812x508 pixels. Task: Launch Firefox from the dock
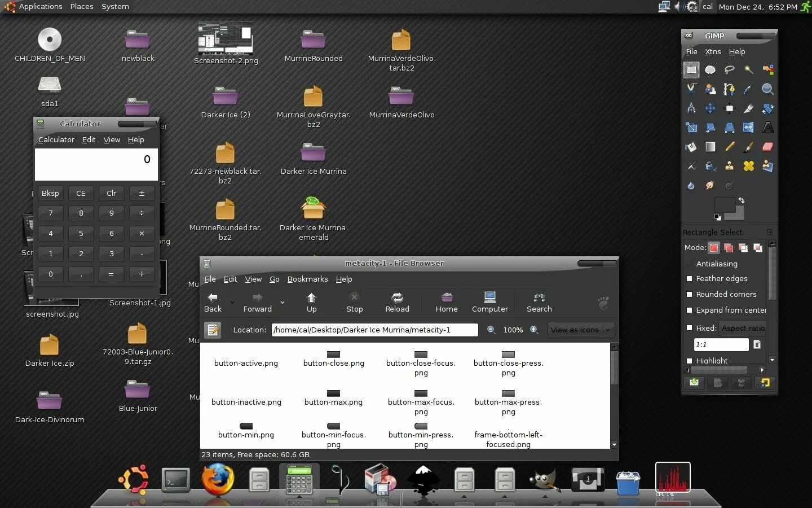(x=218, y=479)
